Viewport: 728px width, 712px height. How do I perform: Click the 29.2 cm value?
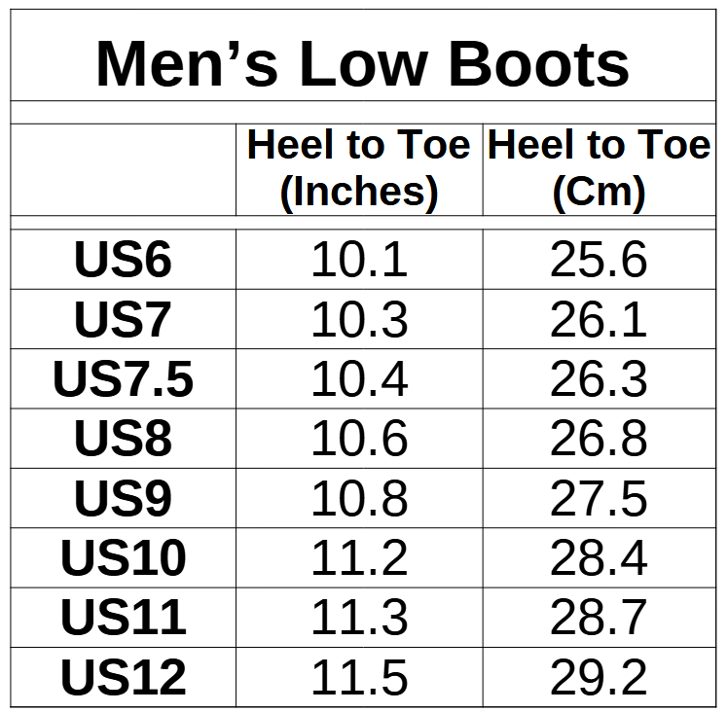coord(599,678)
